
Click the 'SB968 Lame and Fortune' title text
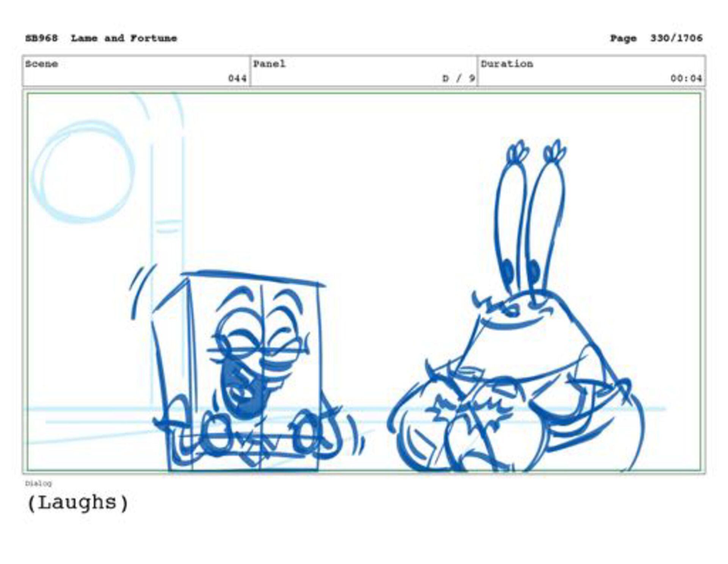point(101,38)
